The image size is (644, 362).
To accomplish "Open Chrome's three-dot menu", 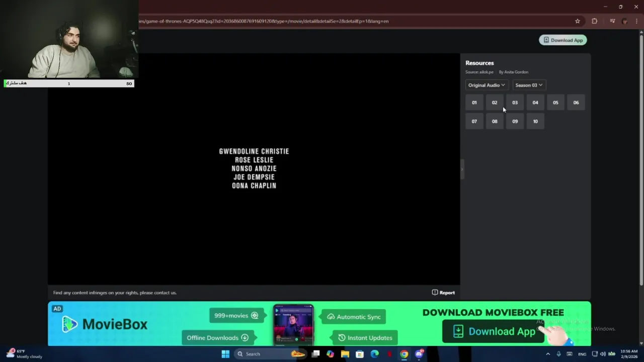I will pos(637,21).
